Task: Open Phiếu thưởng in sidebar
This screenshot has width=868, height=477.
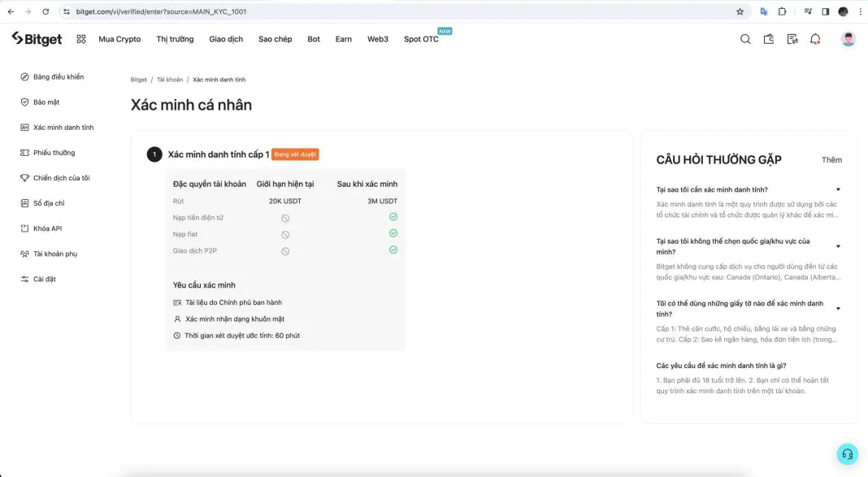Action: tap(48, 153)
